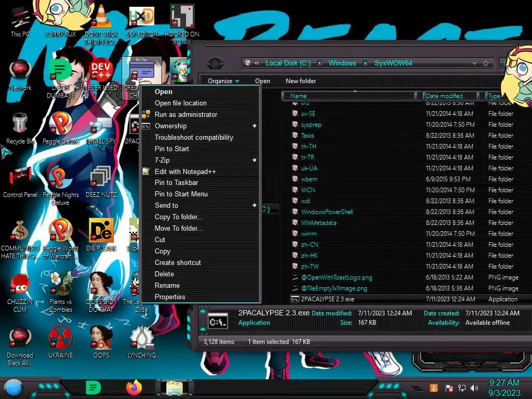Open the LYNCHING desktop shortcut

click(142, 343)
